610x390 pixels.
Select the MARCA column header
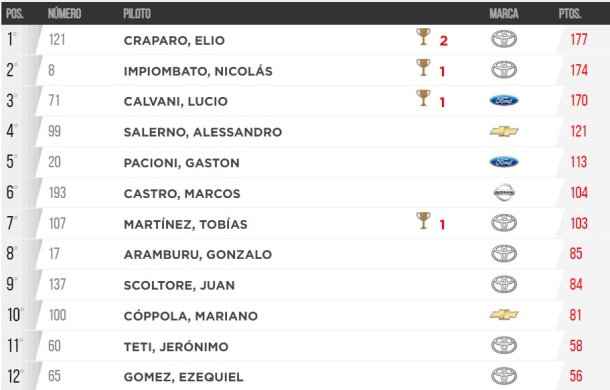pyautogui.click(x=504, y=14)
